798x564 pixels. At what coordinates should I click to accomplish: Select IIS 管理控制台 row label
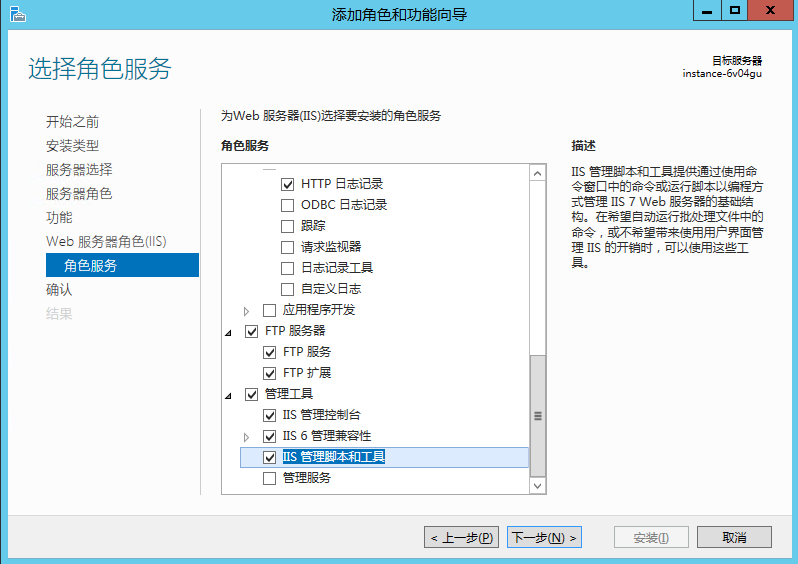pyautogui.click(x=321, y=415)
